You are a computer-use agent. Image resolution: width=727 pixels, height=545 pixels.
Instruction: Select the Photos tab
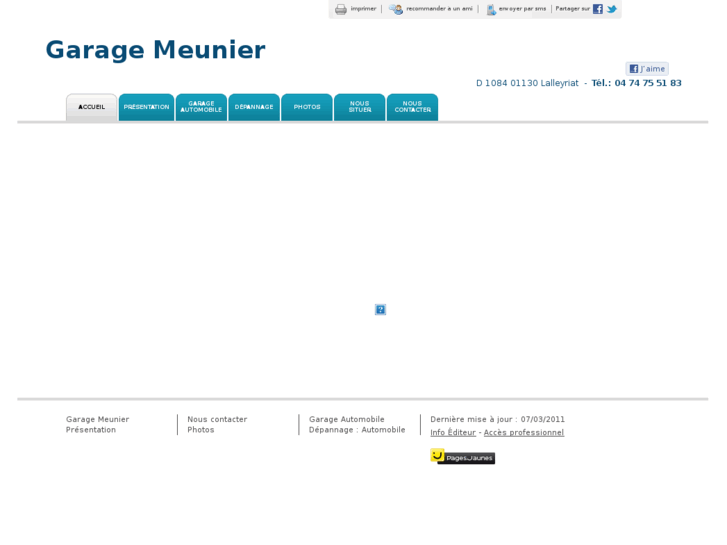pyautogui.click(x=307, y=107)
